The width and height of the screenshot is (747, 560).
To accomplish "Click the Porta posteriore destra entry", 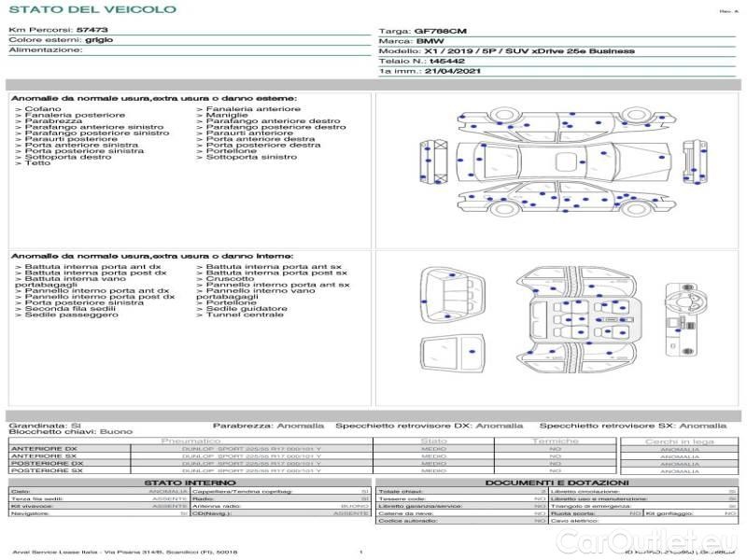I will click(259, 145).
